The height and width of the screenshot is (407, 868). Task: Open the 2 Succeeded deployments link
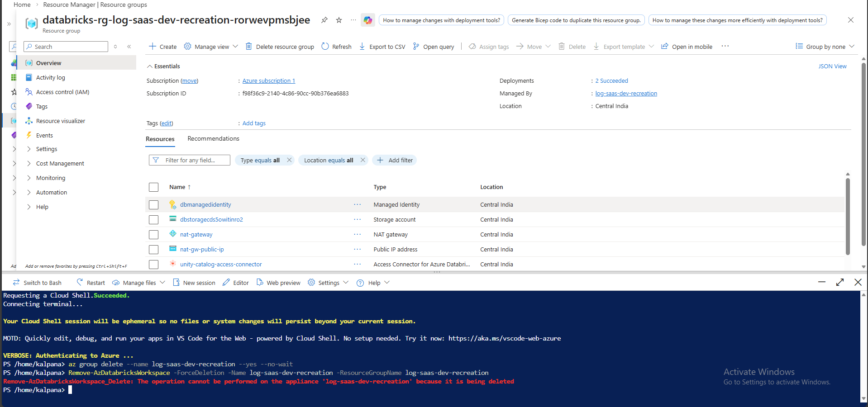611,80
